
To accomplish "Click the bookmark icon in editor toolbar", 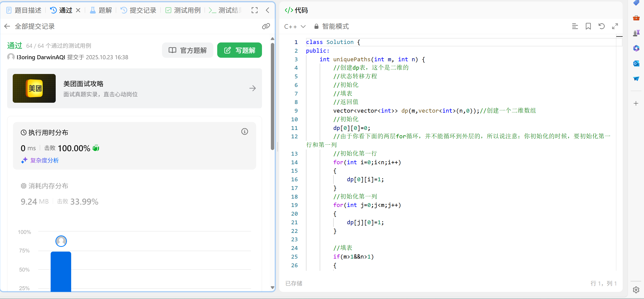I will (x=588, y=26).
